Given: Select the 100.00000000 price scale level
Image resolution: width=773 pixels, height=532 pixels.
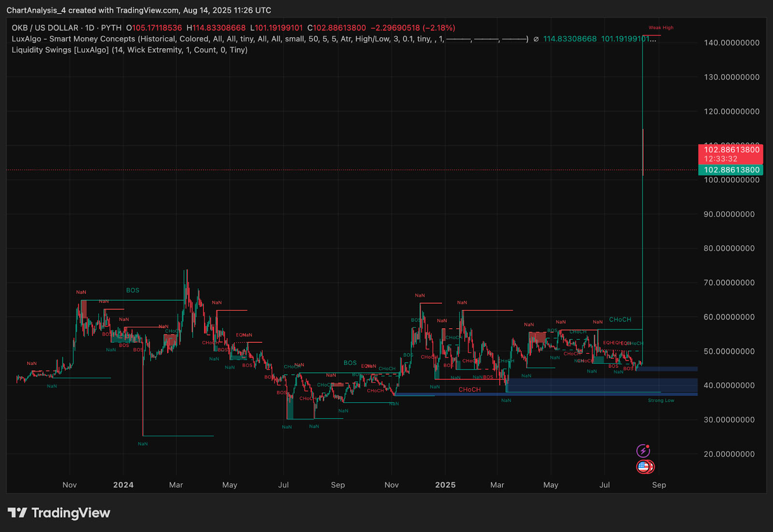Looking at the screenshot, I should pos(731,180).
